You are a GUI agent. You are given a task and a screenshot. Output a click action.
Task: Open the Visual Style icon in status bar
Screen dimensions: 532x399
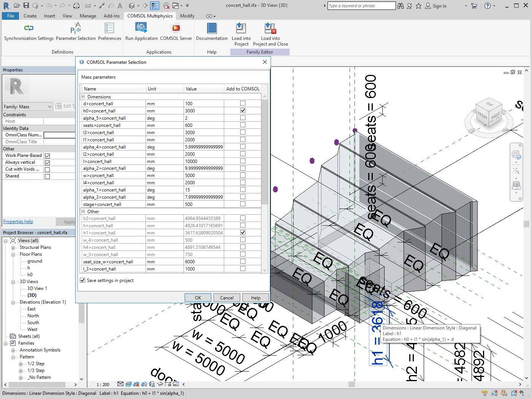pyautogui.click(x=128, y=384)
